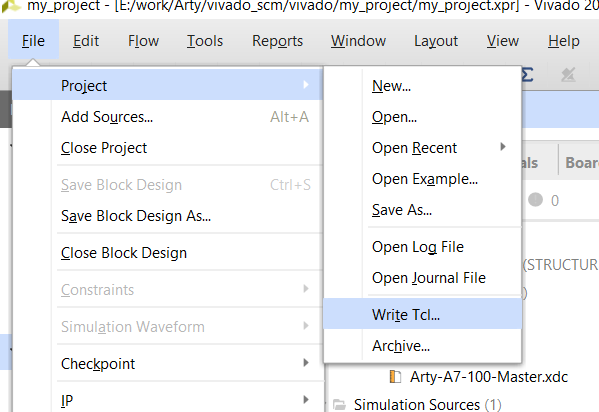The width and height of the screenshot is (599, 412).
Task: Switch to the Board tab
Action: click(581, 162)
